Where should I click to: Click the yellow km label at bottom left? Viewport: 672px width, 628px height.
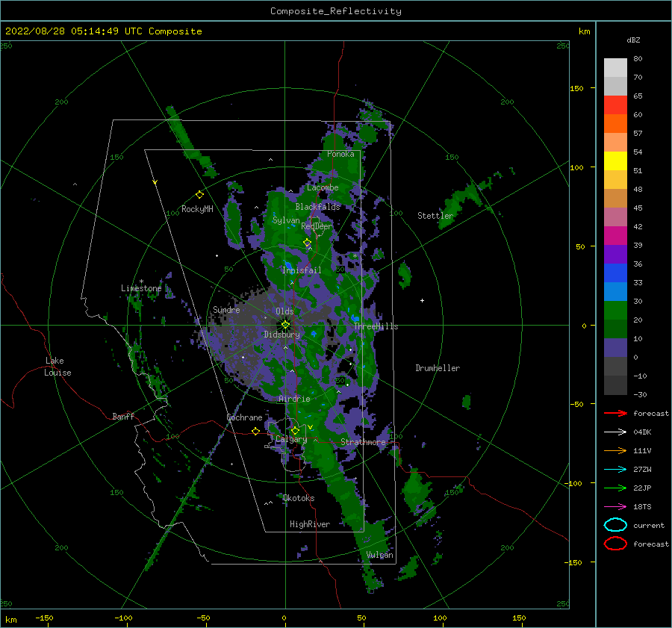tap(10, 620)
